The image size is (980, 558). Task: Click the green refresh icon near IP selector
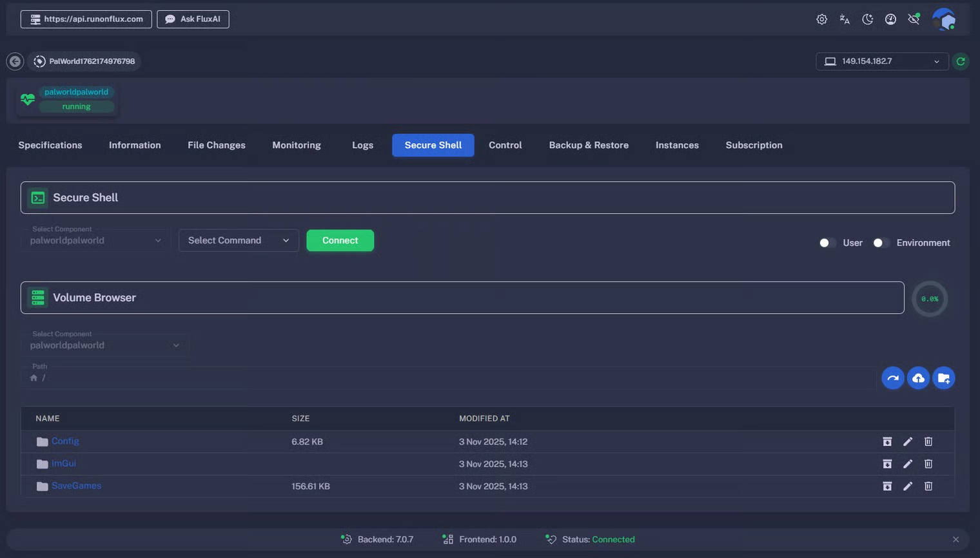tap(961, 61)
